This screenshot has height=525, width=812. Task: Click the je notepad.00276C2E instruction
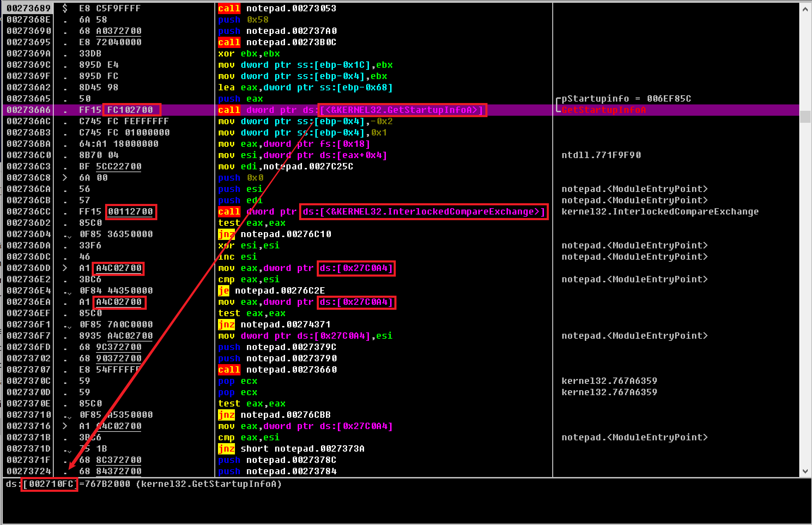point(272,290)
